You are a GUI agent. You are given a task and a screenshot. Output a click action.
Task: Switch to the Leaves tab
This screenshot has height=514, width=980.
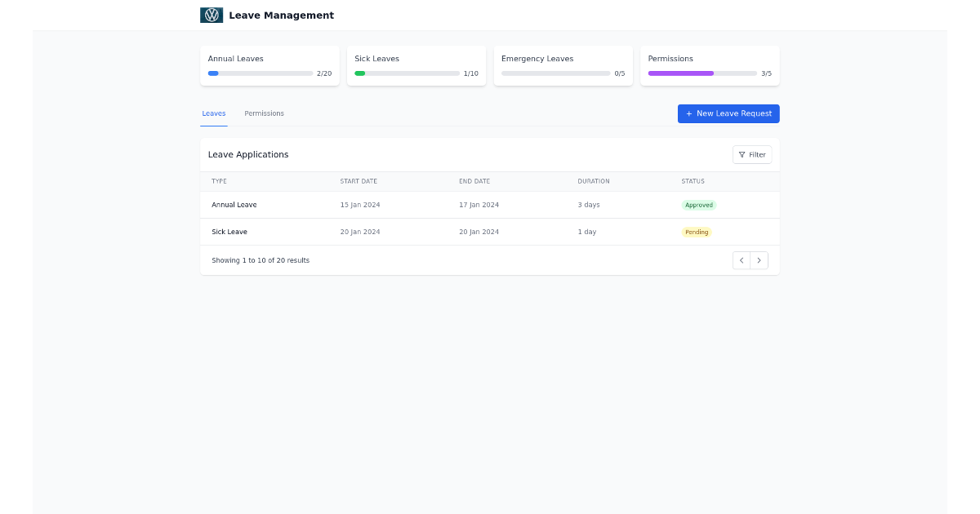tap(214, 113)
